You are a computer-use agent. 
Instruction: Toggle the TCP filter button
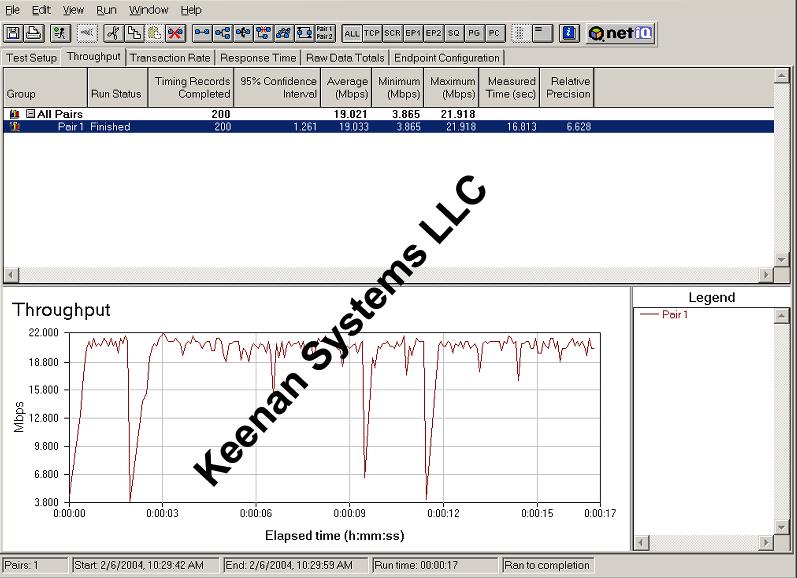tap(372, 34)
